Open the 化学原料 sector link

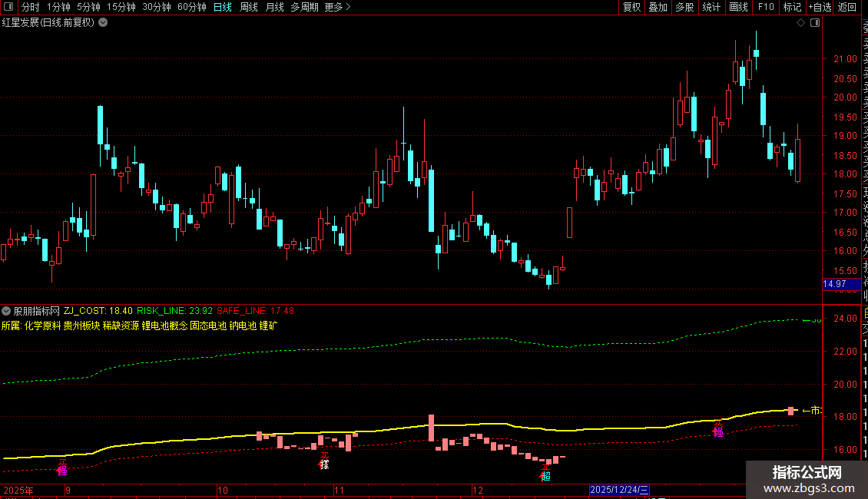[42, 326]
